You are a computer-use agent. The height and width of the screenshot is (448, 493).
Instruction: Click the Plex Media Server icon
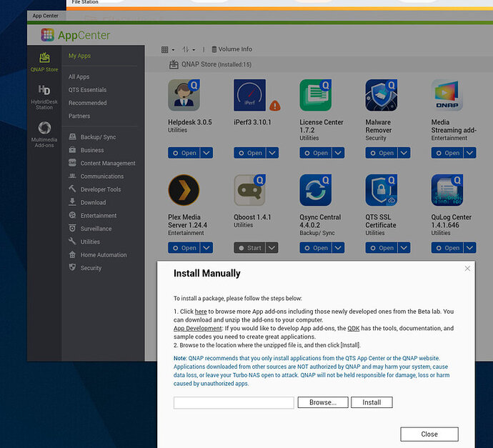(184, 190)
